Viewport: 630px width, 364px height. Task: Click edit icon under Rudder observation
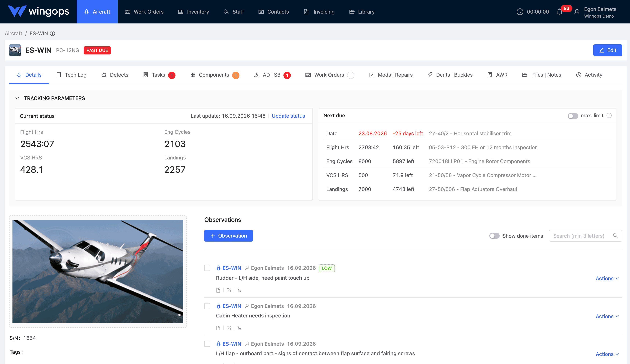[229, 290]
